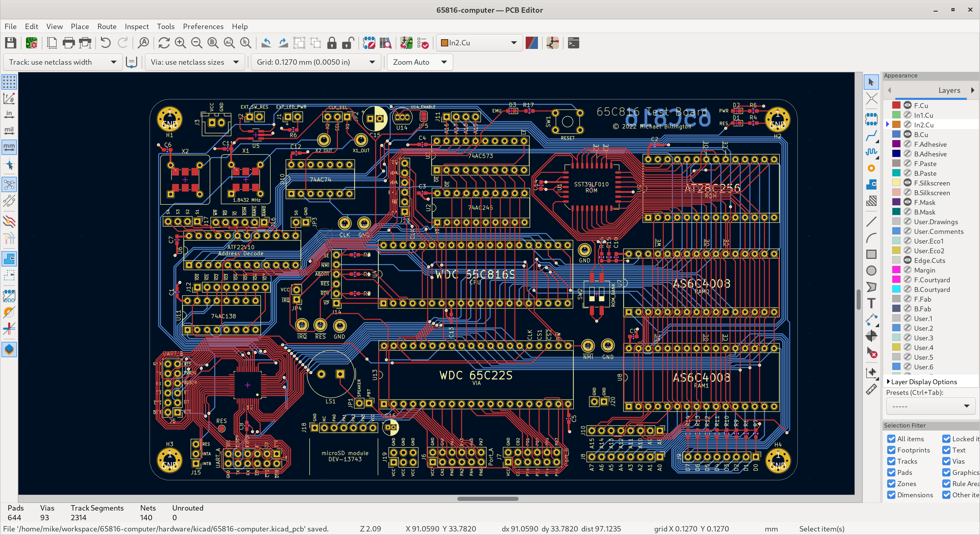Click the B.Cu blue color swatch

coord(896,134)
